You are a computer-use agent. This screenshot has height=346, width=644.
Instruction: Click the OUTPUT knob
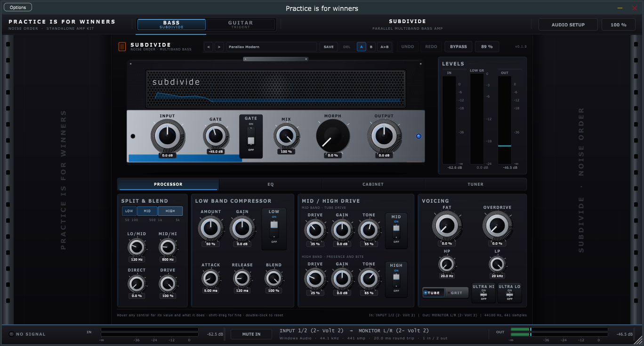tap(384, 136)
